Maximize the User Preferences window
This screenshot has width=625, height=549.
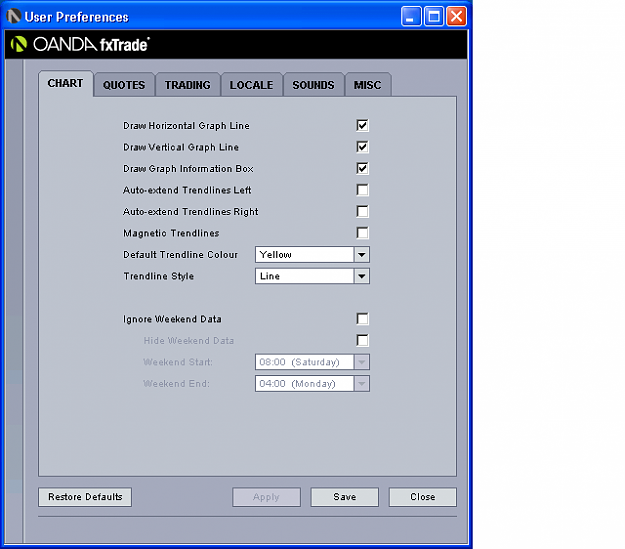pos(434,17)
